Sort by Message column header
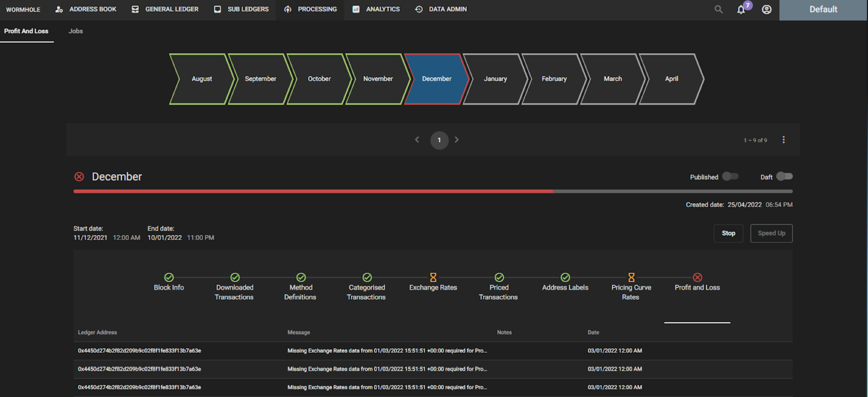Image resolution: width=868 pixels, height=397 pixels. 299,332
